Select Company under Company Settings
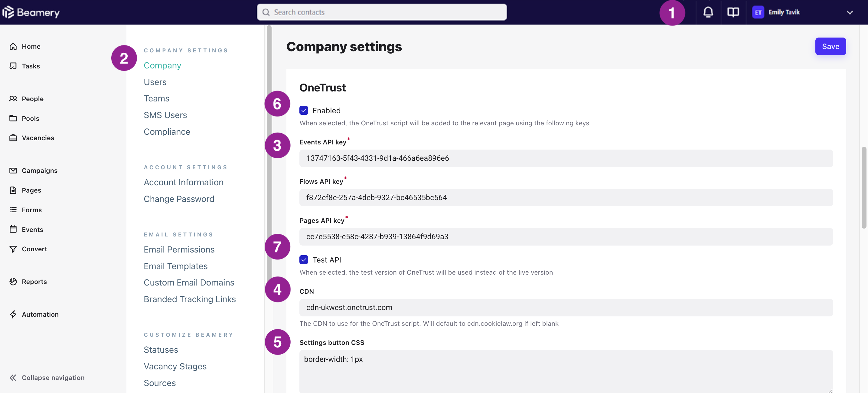 (162, 65)
